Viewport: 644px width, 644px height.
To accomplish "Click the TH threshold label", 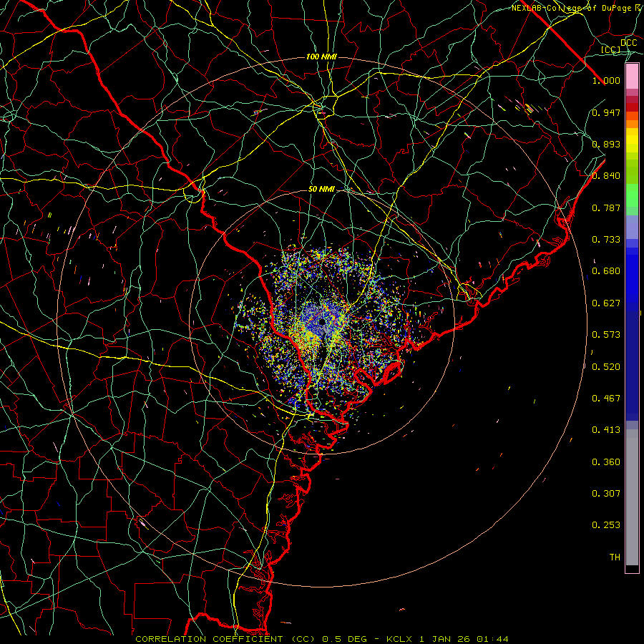I will (x=615, y=557).
